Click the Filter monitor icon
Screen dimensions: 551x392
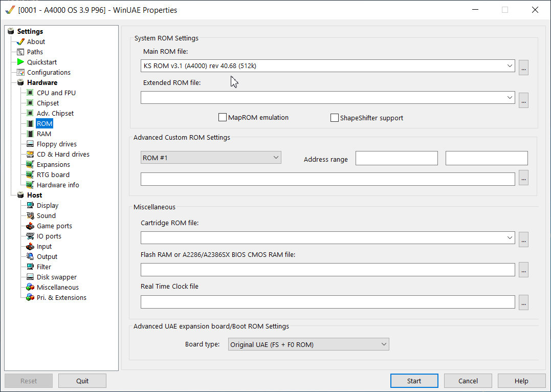click(30, 267)
